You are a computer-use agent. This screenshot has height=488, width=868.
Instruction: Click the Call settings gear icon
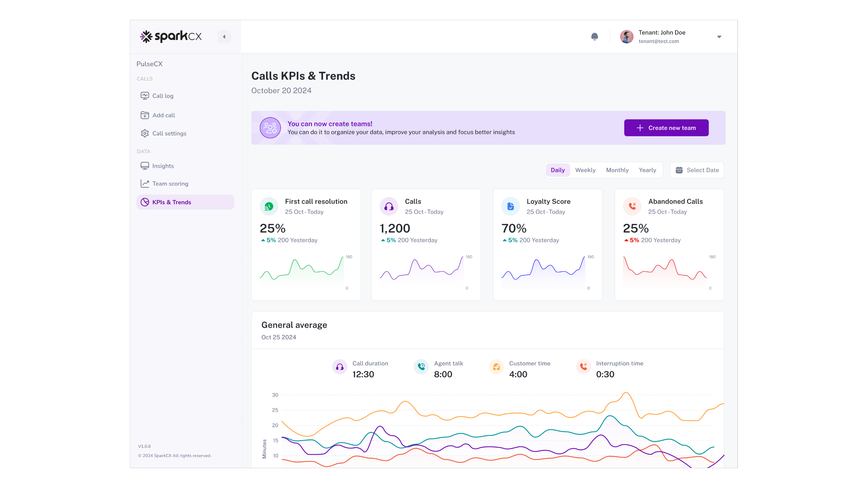pyautogui.click(x=145, y=133)
